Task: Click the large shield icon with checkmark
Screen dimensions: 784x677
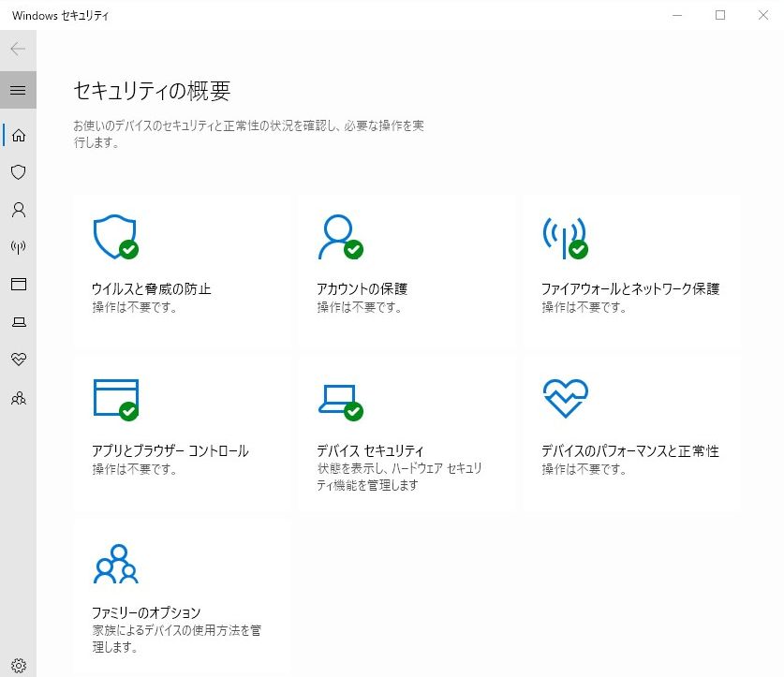Action: [x=115, y=237]
